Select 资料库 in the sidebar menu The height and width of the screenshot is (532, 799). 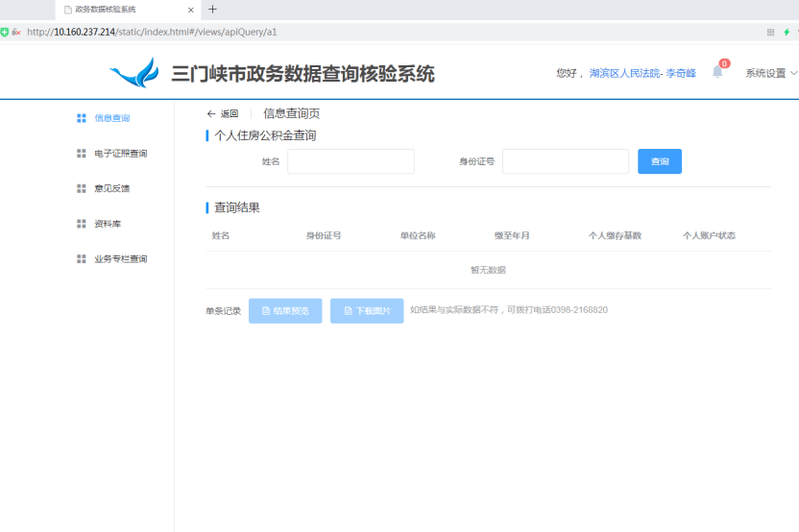(108, 224)
